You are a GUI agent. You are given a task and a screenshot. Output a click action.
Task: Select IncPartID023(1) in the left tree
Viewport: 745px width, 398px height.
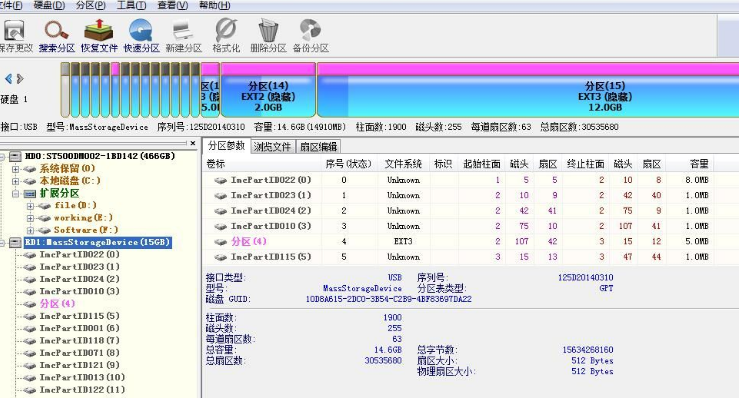79,267
